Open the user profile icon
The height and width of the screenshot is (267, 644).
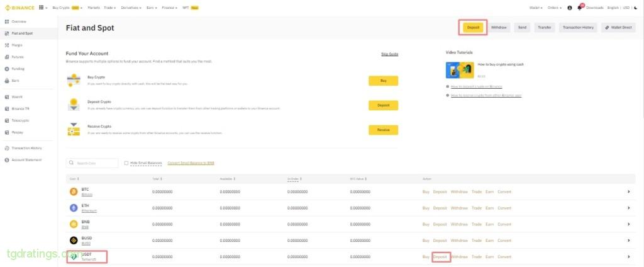pos(570,8)
